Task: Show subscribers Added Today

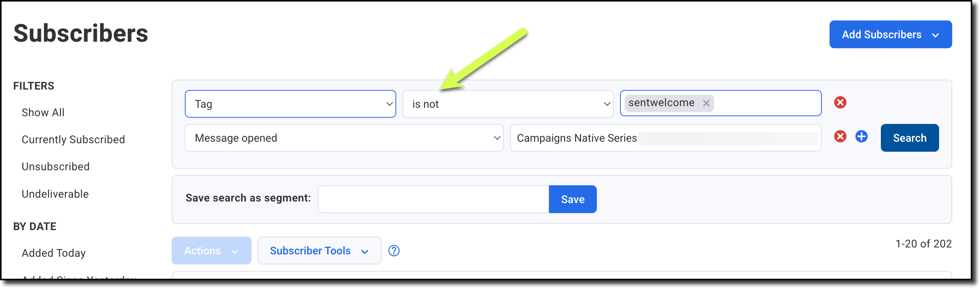Action: [54, 253]
